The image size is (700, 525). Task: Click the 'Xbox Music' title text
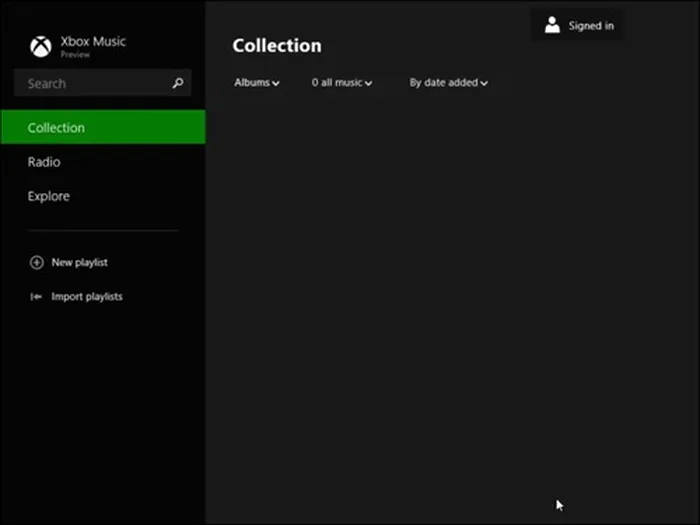tap(93, 42)
